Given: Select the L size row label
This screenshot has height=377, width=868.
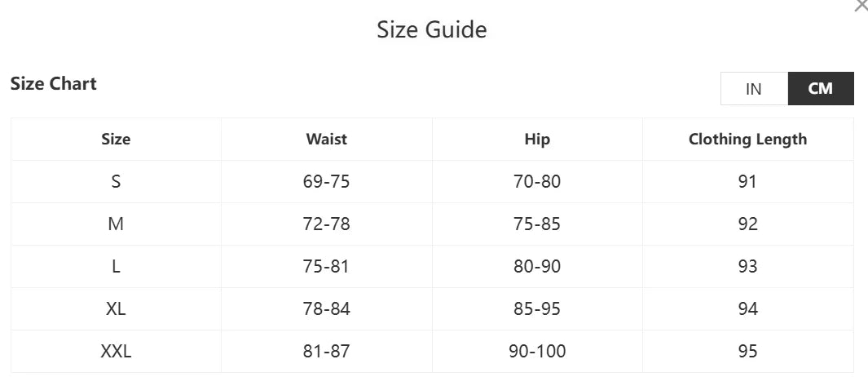Looking at the screenshot, I should [x=116, y=266].
